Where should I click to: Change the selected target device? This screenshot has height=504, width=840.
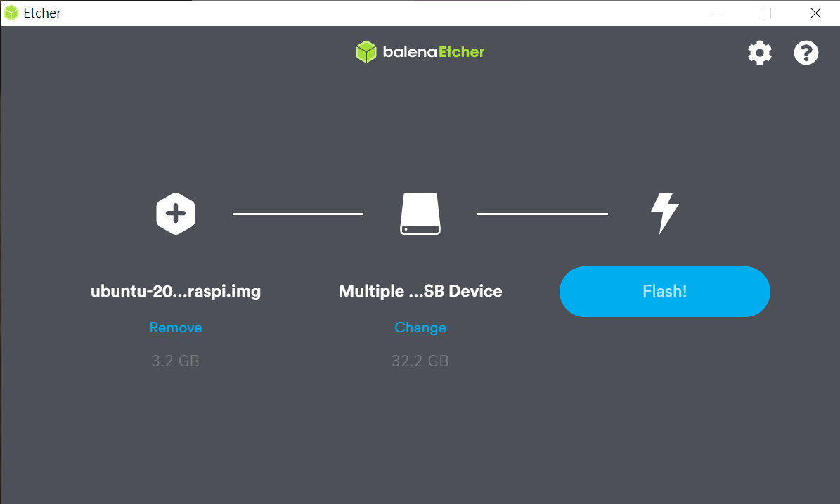click(420, 328)
